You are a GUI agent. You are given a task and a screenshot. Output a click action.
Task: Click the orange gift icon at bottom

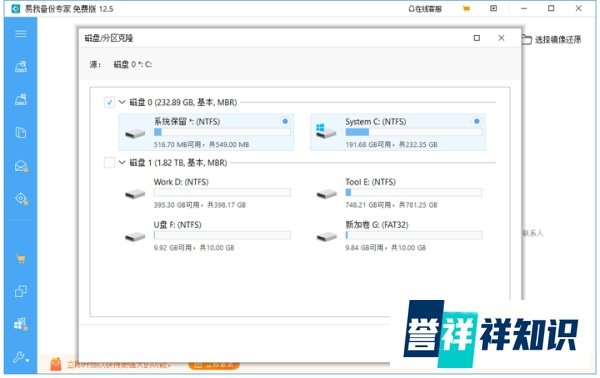[x=56, y=364]
